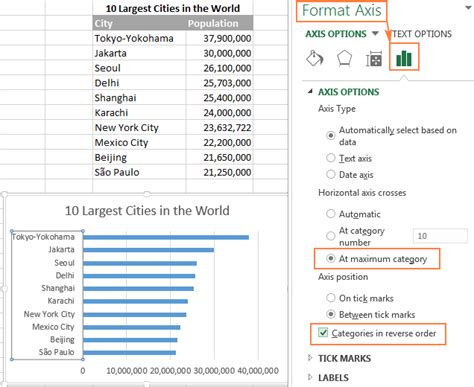
Task: Select the Population header cell
Action: 219,23
